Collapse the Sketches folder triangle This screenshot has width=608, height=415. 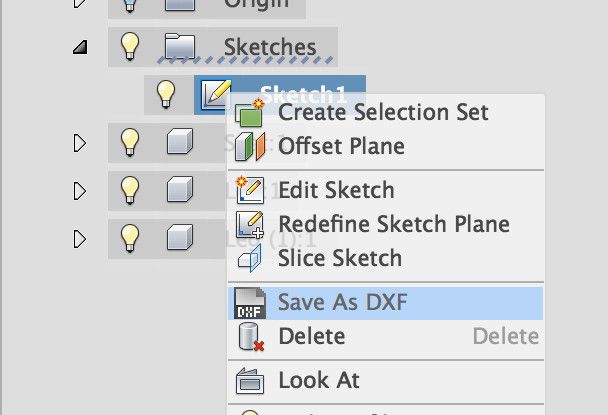(80, 47)
